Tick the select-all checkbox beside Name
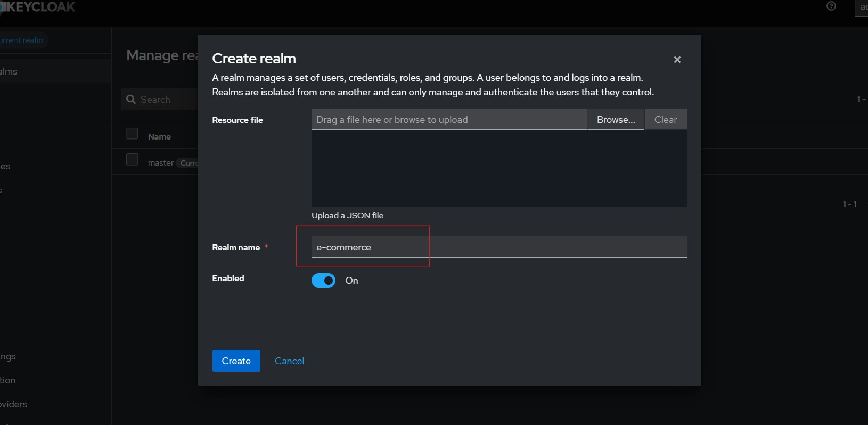 (132, 134)
